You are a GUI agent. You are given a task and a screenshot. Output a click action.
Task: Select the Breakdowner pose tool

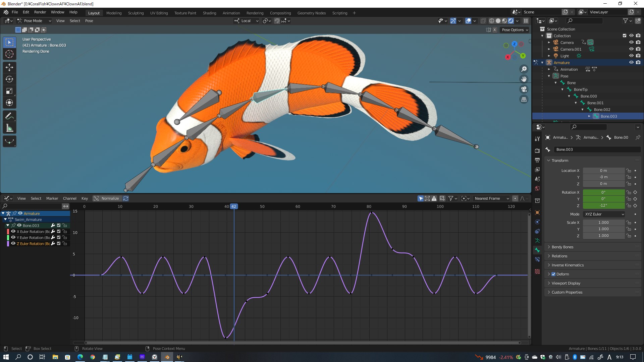click(x=9, y=141)
